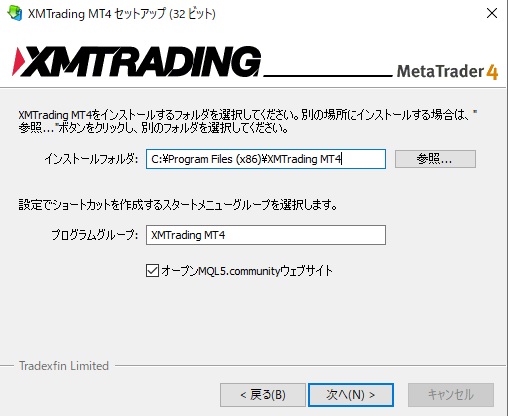
Task: Click the install folder instruction paragraph
Action: coord(248,121)
